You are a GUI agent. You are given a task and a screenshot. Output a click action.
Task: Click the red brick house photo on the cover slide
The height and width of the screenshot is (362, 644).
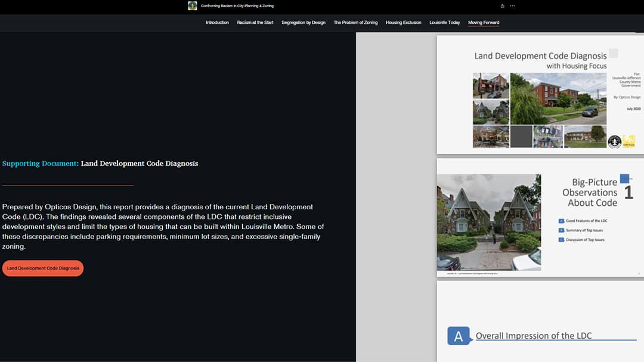[558, 98]
